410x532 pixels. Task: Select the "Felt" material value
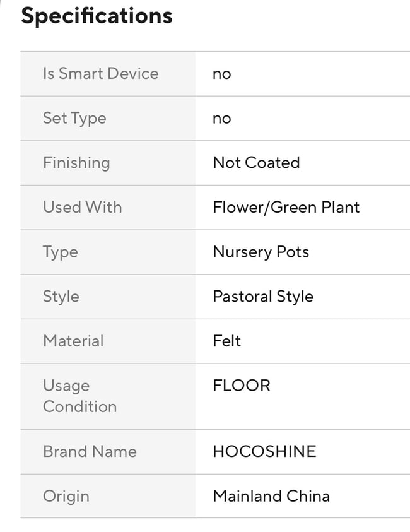point(227,341)
